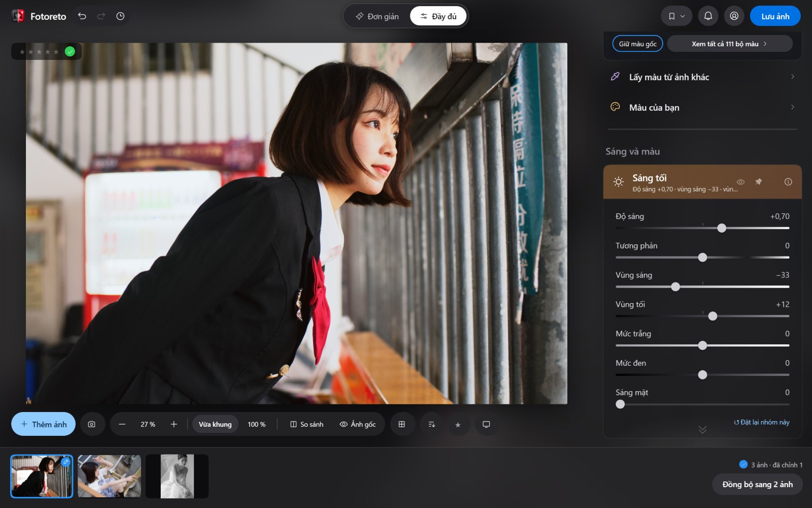Select Giữ màu gốc option

637,44
